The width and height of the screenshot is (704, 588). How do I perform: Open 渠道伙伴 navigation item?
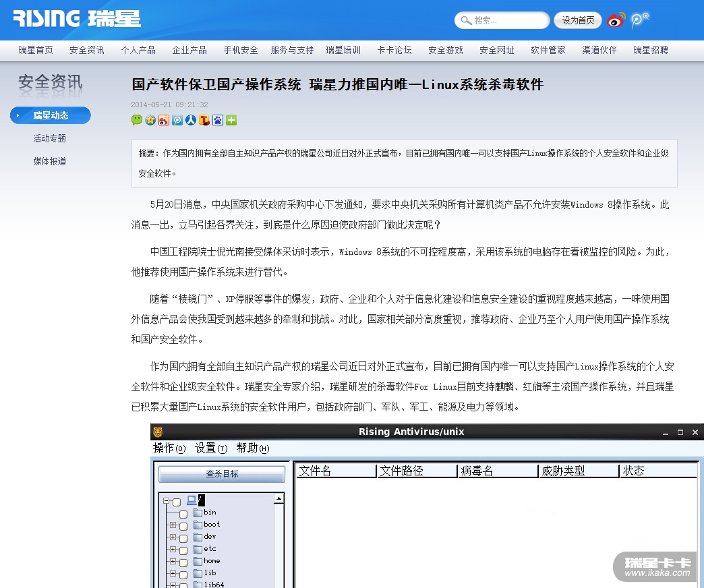pyautogui.click(x=599, y=51)
